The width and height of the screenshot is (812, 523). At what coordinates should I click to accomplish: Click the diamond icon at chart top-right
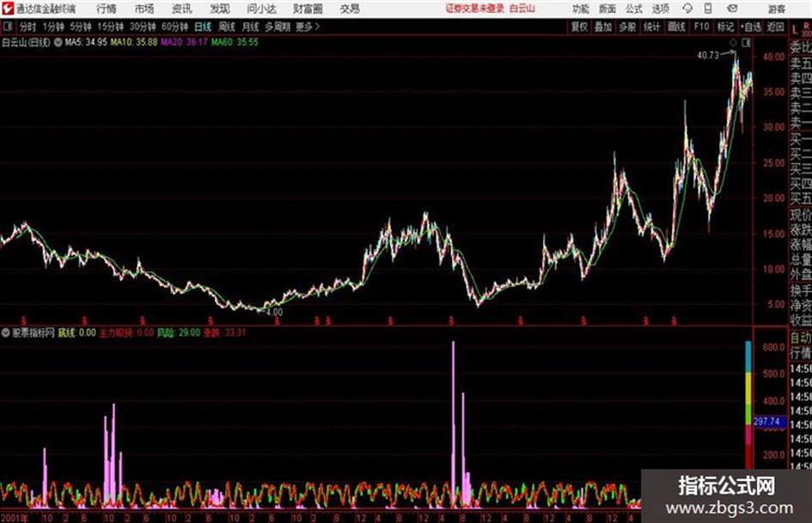point(733,43)
